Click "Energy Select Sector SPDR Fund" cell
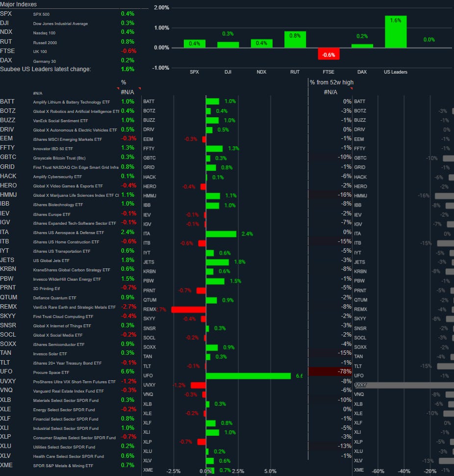The height and width of the screenshot is (476, 454). (64, 410)
